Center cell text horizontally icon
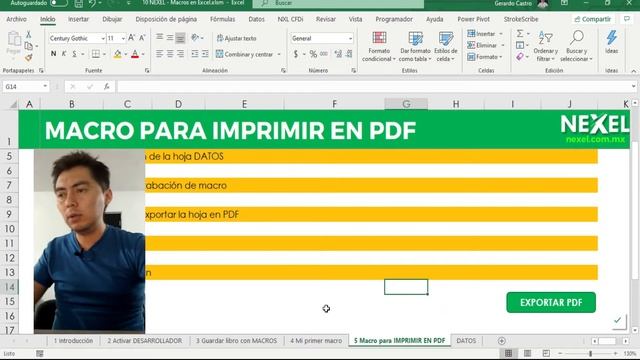The height and width of the screenshot is (360, 640). [x=170, y=54]
